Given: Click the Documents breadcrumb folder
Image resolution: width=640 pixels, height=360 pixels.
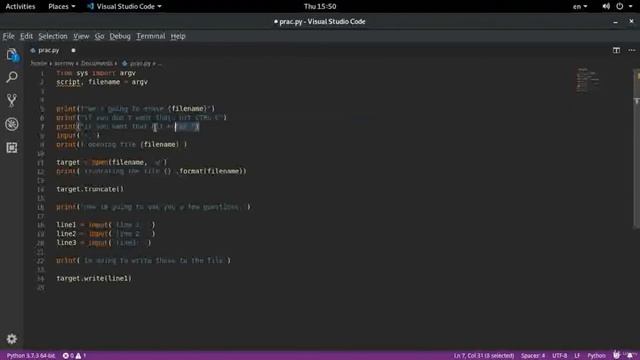Looking at the screenshot, I should tap(96, 63).
